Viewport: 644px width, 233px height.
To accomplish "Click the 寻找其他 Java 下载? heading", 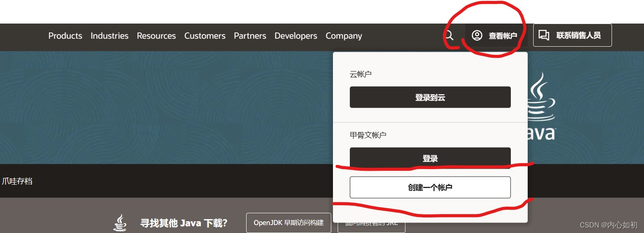I will pyautogui.click(x=184, y=223).
